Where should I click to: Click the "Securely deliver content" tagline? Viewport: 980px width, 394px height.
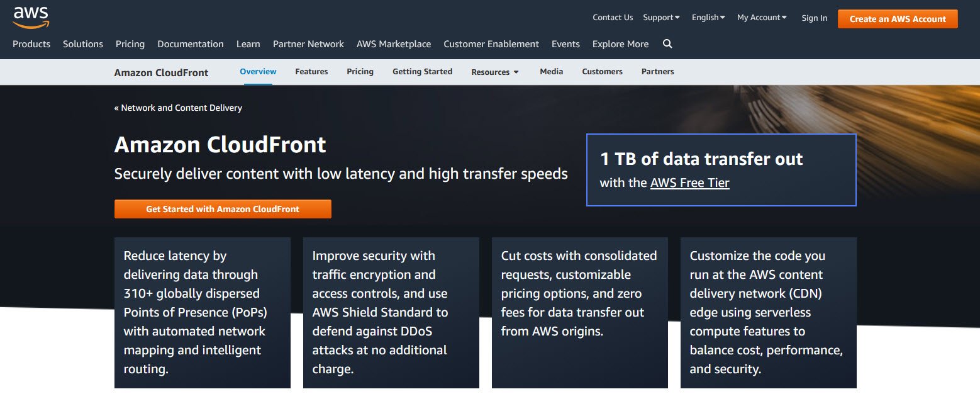tap(341, 174)
